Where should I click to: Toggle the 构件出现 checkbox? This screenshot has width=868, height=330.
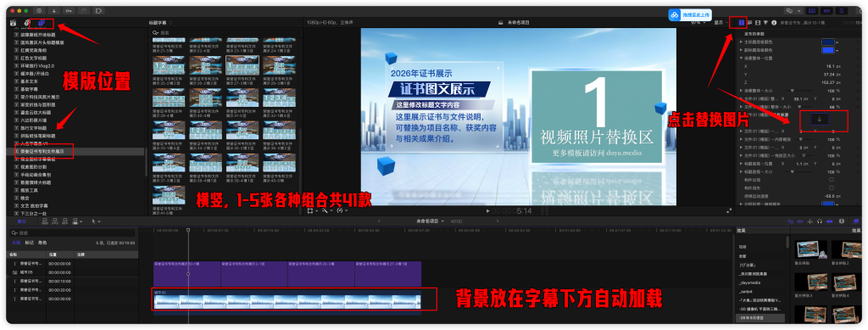[831, 179]
